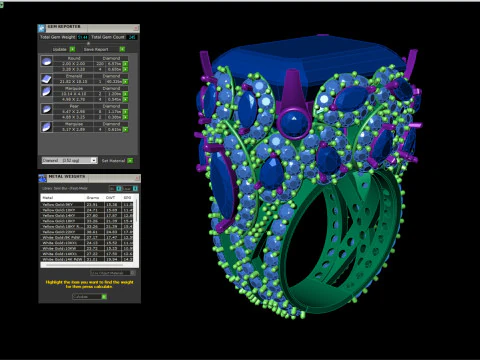Select the White Gold 8K PdW row
Image resolution: width=480 pixels, height=360 pixels.
[87, 237]
